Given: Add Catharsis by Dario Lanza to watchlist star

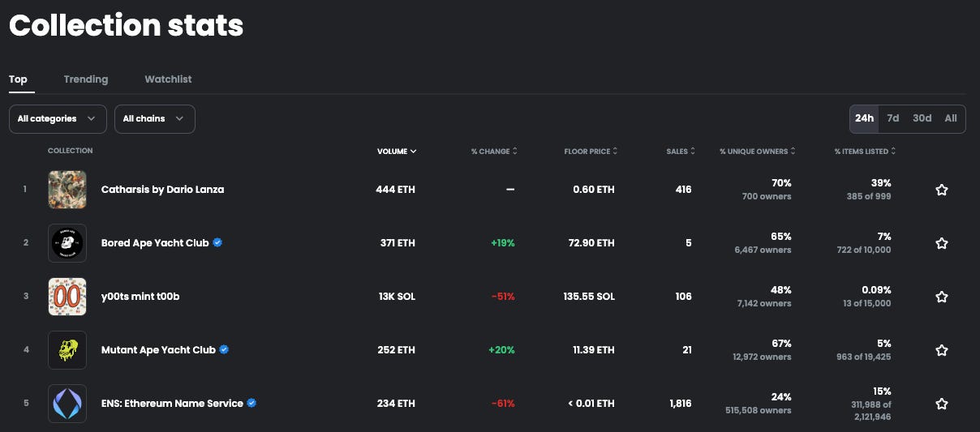Looking at the screenshot, I should (941, 190).
